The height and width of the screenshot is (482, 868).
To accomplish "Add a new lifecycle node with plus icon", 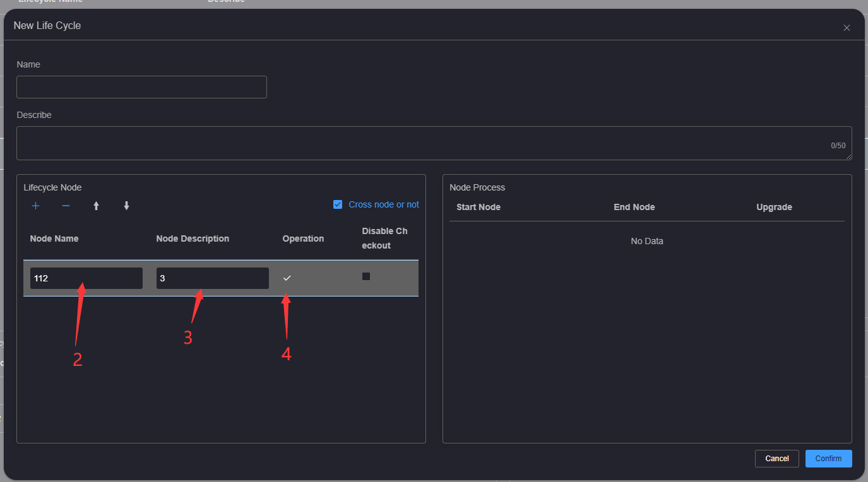I will (36, 206).
